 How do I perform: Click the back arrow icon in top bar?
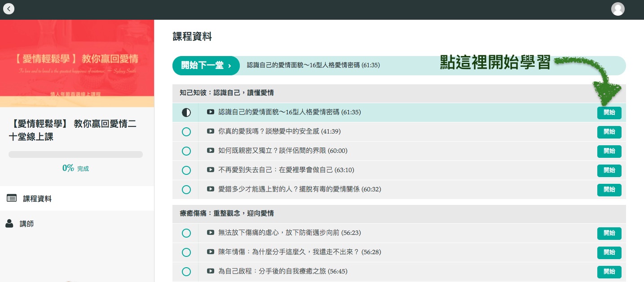pyautogui.click(x=9, y=9)
